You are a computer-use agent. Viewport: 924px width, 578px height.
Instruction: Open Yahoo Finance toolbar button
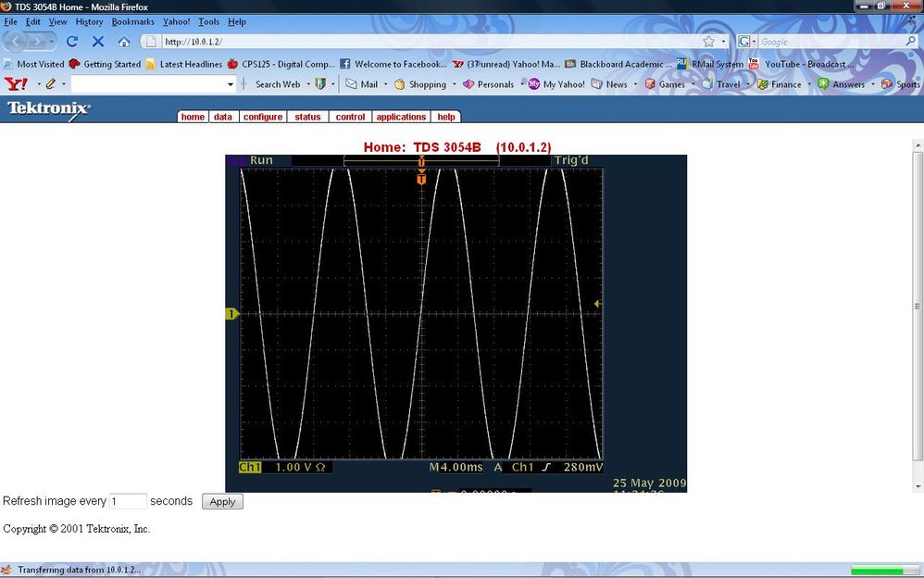point(779,84)
